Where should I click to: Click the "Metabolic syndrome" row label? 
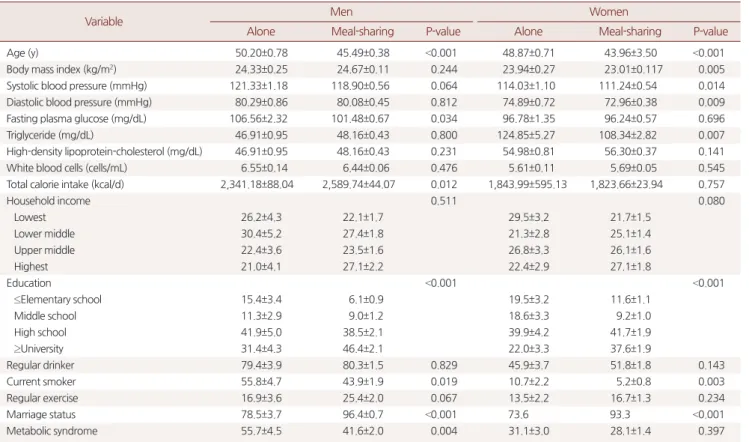[52, 431]
